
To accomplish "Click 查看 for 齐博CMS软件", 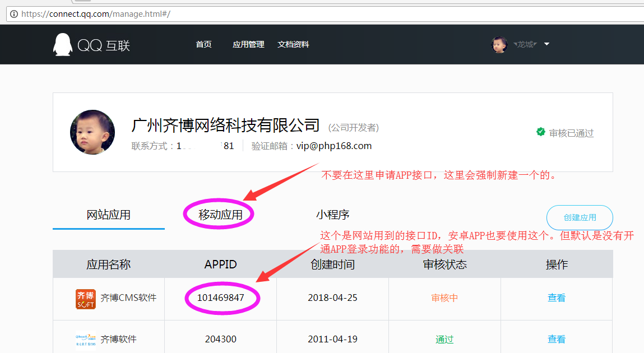I will click(x=557, y=298).
